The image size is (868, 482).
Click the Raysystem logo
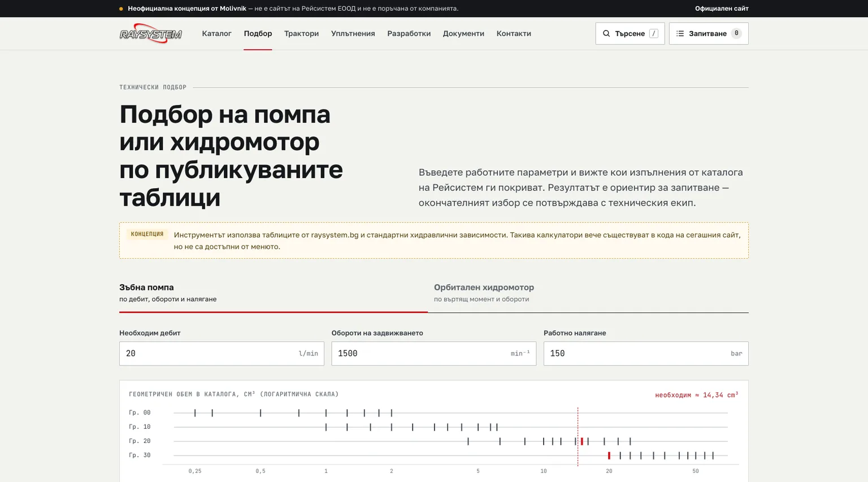coord(150,33)
